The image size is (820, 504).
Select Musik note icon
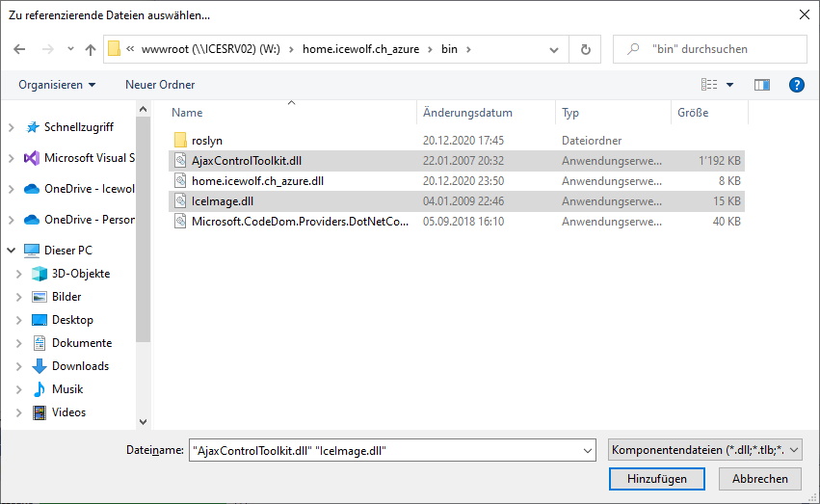40,389
